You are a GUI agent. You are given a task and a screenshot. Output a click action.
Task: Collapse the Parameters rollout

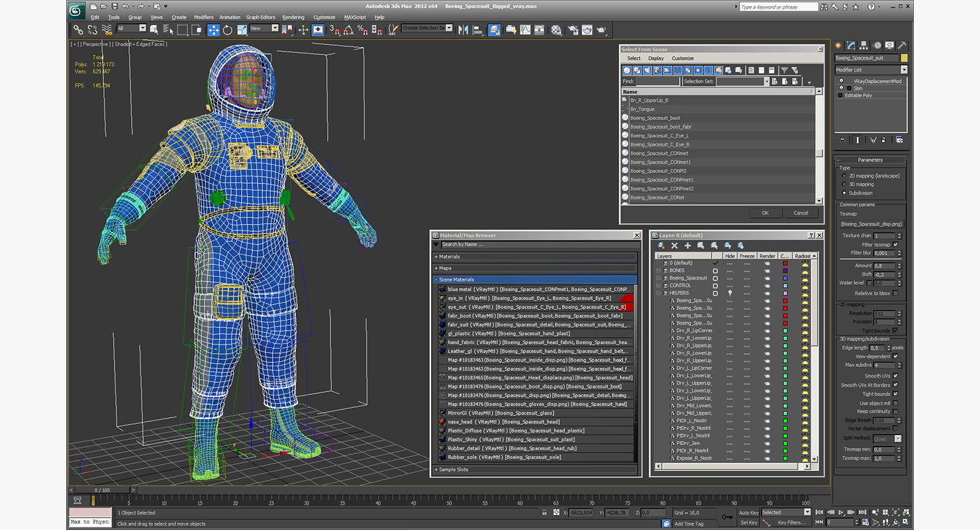click(870, 160)
